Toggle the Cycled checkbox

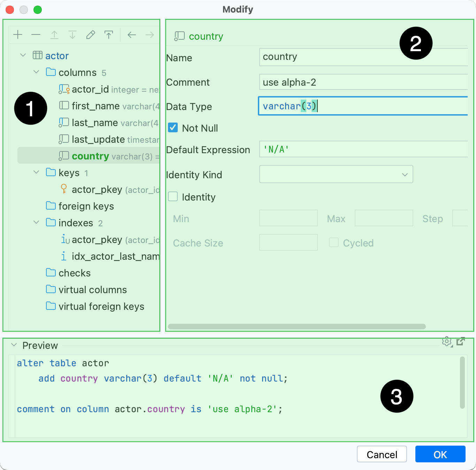click(333, 243)
